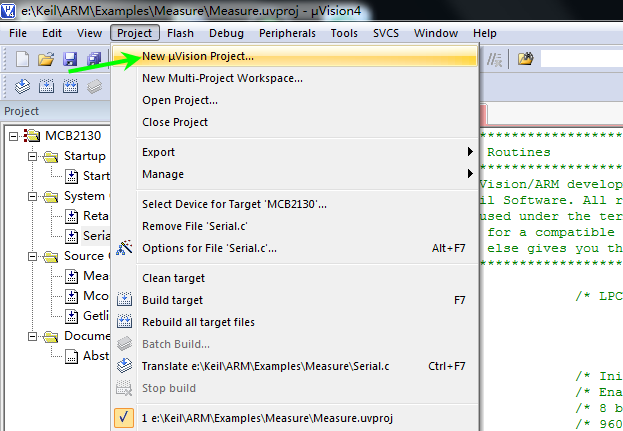The width and height of the screenshot is (623, 431).
Task: Open the Peripherals menu
Action: (x=287, y=33)
